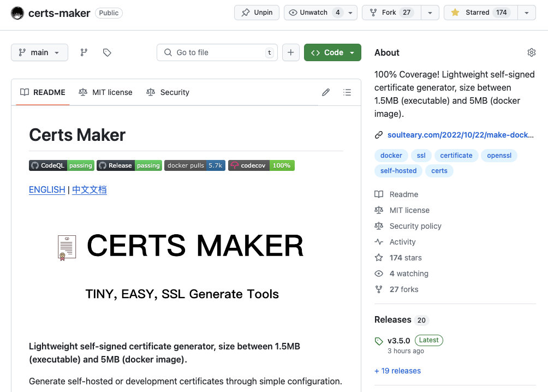Open MIT license link in About sidebar
Image resolution: width=548 pixels, height=392 pixels.
402,210
